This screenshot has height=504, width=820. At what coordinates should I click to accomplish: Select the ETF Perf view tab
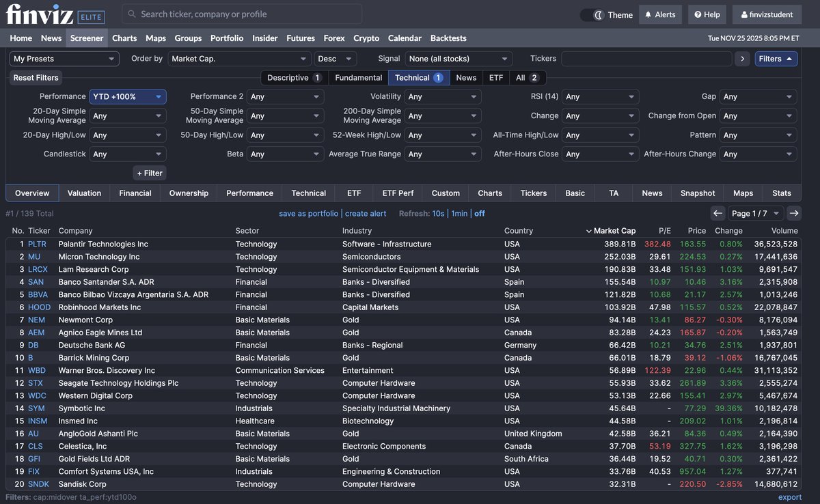pos(398,193)
